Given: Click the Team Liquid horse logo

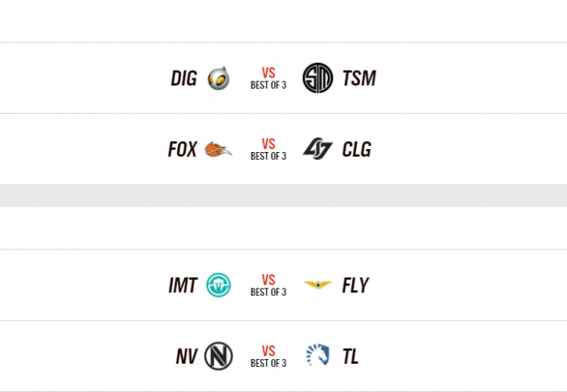Looking at the screenshot, I should (318, 356).
